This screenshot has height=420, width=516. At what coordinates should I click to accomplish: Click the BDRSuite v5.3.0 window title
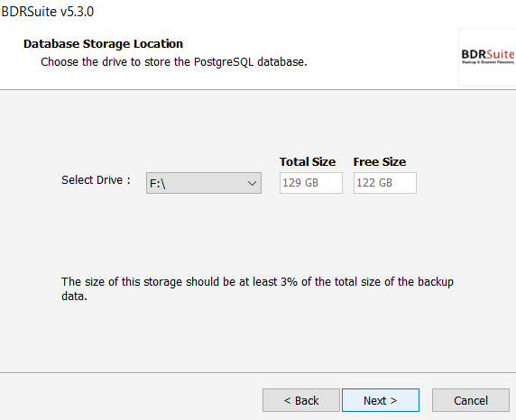[x=48, y=12]
